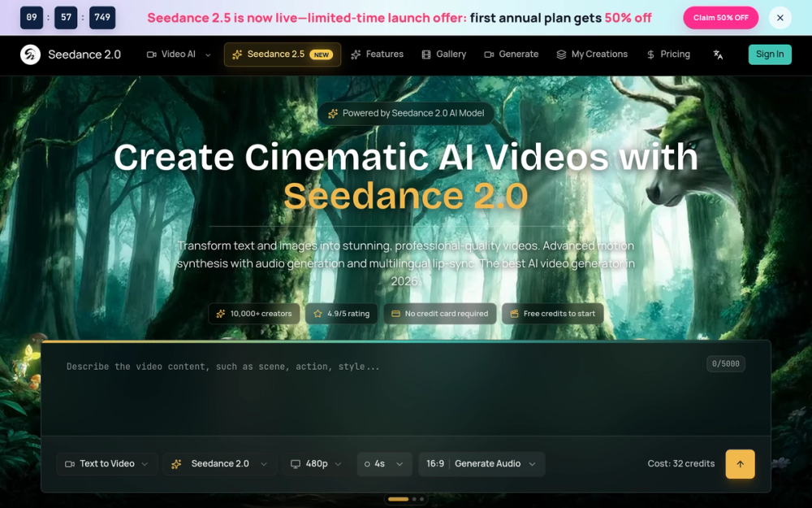Click the camera icon beside Video AI
Screen dimensions: 812x508
click(151, 54)
